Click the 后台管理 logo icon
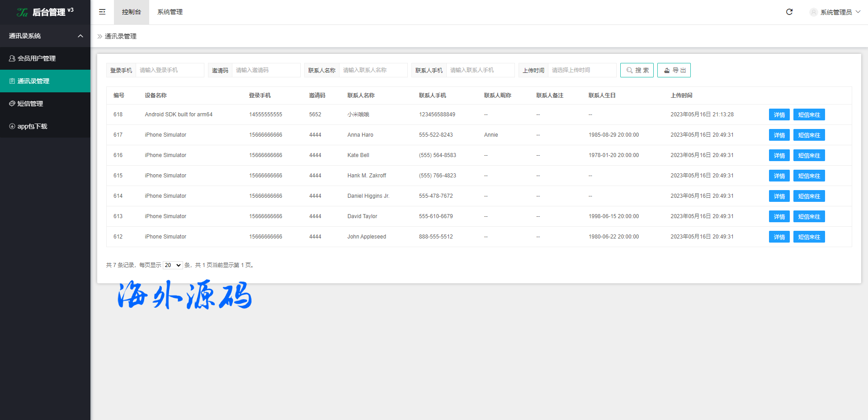This screenshot has height=420, width=868. pos(22,12)
